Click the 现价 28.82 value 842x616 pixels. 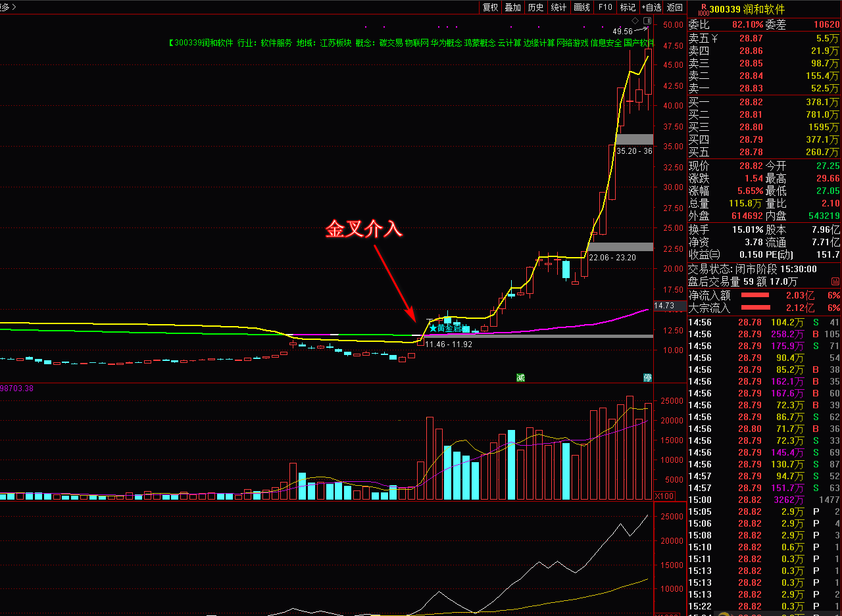coord(751,166)
